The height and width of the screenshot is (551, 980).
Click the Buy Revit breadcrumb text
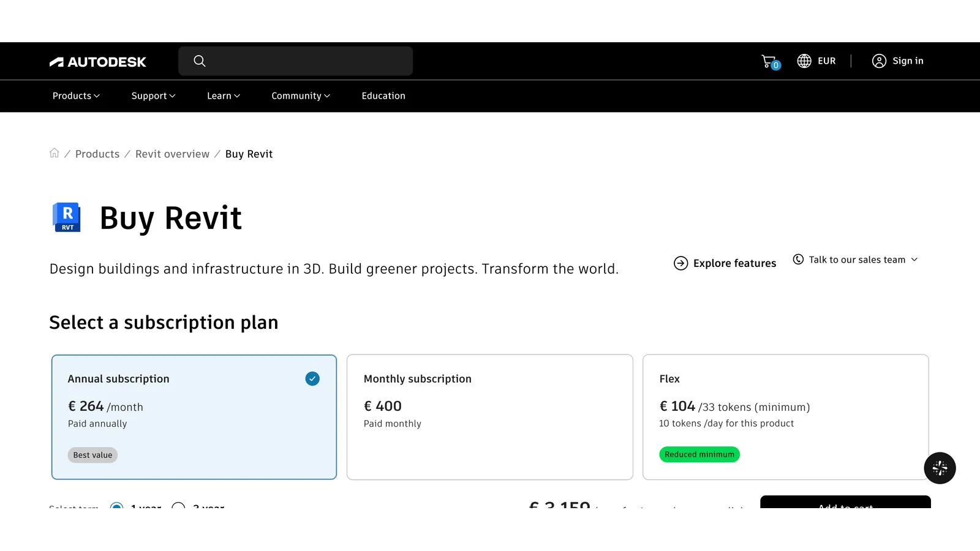[x=249, y=154]
